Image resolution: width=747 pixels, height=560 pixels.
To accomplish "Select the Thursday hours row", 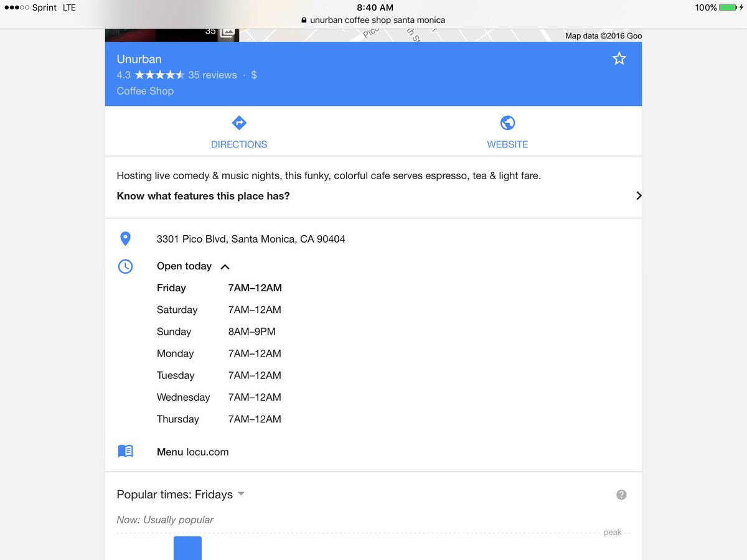I will click(x=219, y=419).
